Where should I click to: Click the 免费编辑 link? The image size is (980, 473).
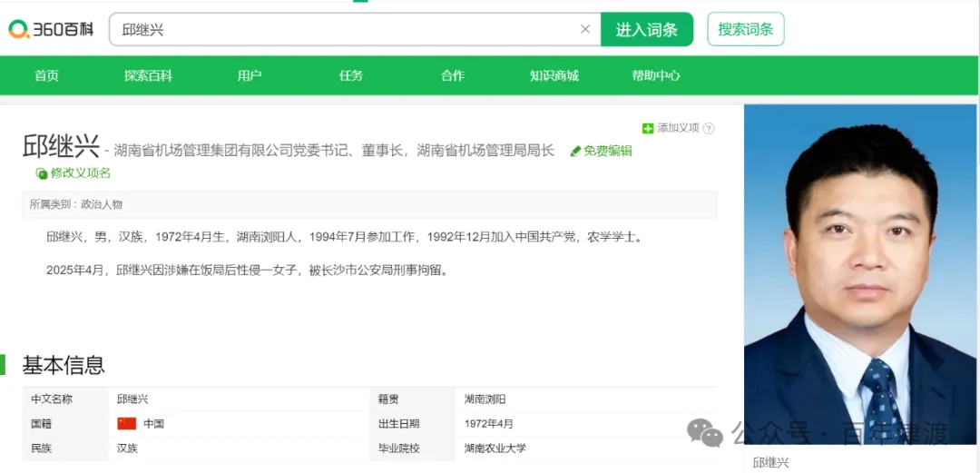tap(608, 152)
